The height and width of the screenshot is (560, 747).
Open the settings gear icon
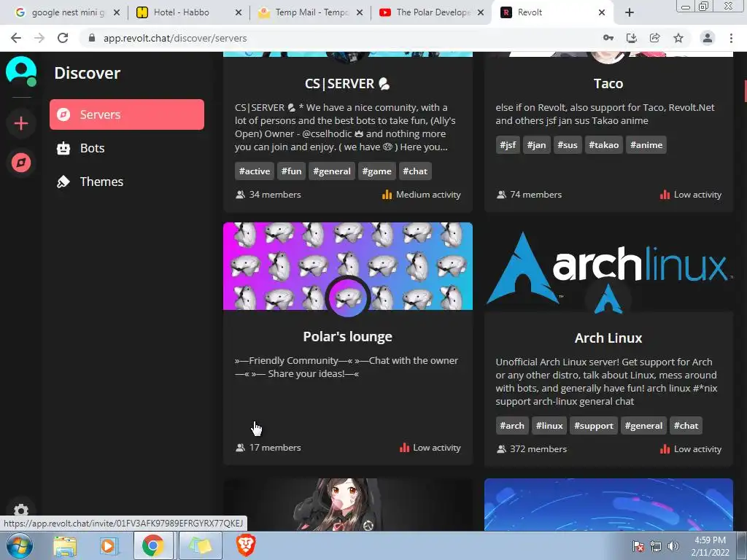pos(21,511)
